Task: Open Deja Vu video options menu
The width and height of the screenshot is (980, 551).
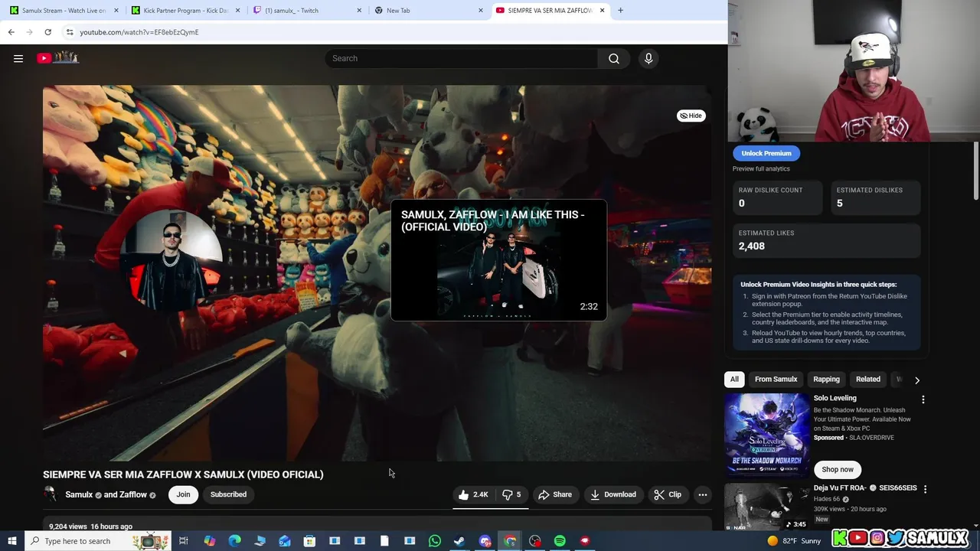Action: (925, 489)
